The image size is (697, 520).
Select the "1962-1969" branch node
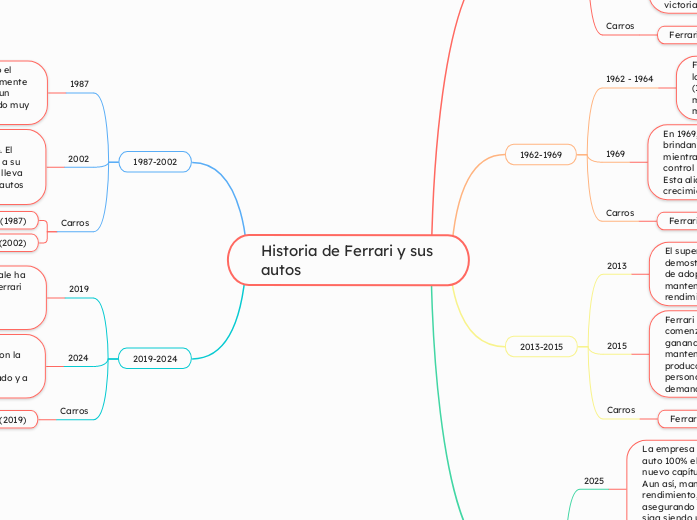[x=541, y=155]
